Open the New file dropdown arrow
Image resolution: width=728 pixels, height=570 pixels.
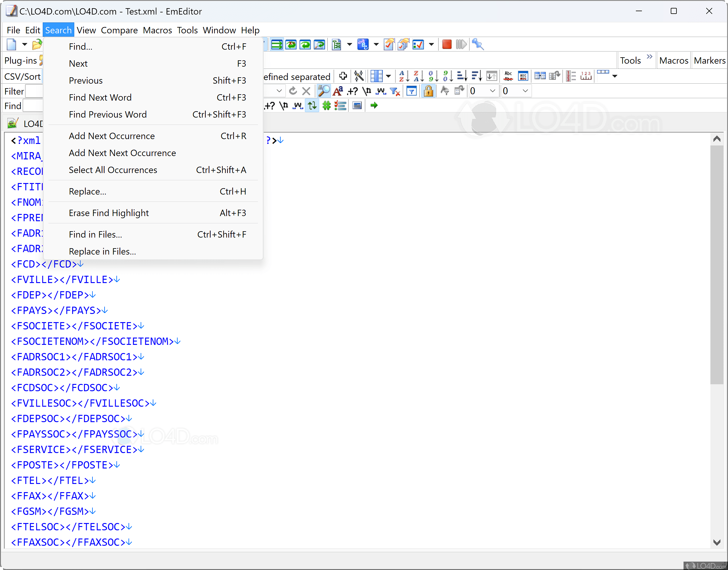point(24,44)
